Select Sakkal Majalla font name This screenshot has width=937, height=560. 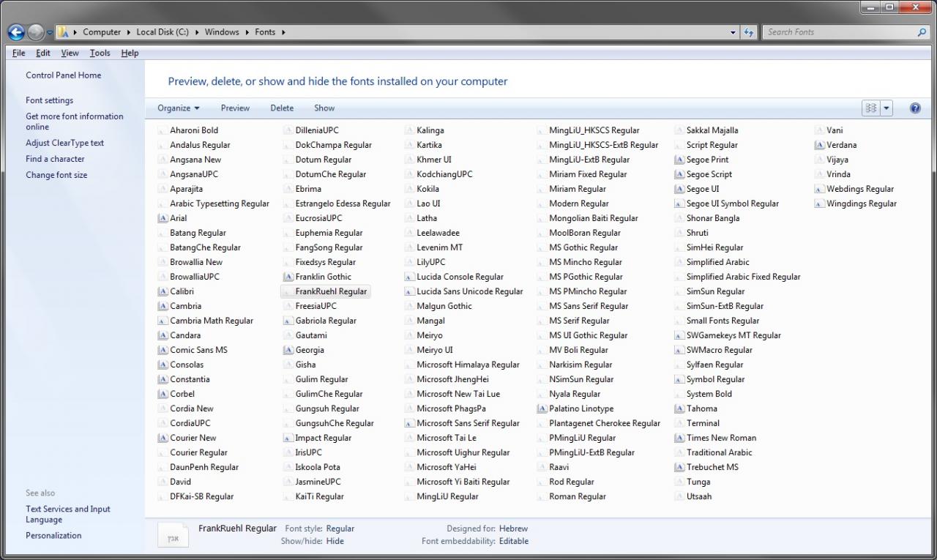coord(712,130)
